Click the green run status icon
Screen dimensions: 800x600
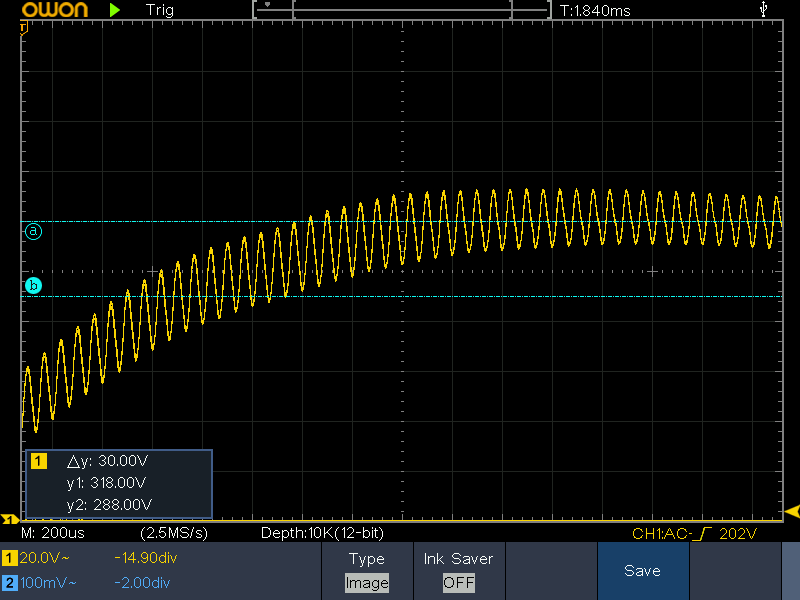click(115, 10)
